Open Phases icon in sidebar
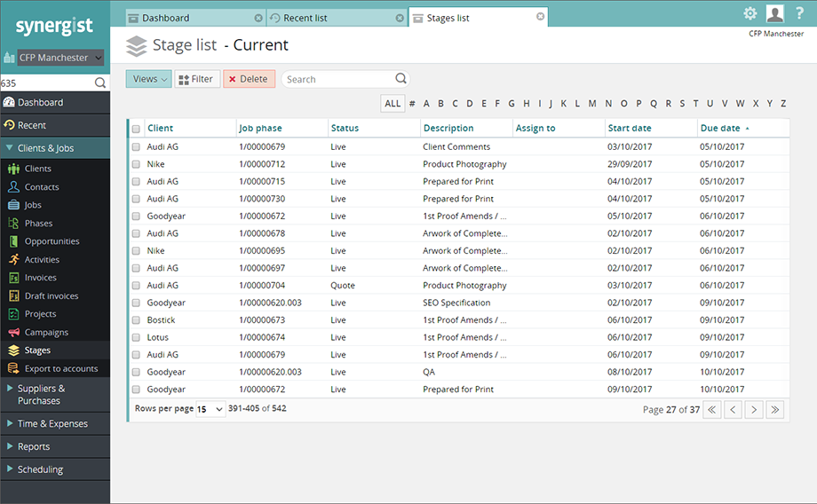The width and height of the screenshot is (817, 504). click(13, 224)
